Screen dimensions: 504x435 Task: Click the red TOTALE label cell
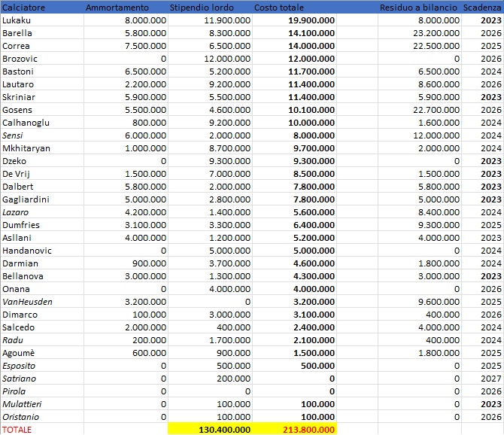pyautogui.click(x=18, y=429)
